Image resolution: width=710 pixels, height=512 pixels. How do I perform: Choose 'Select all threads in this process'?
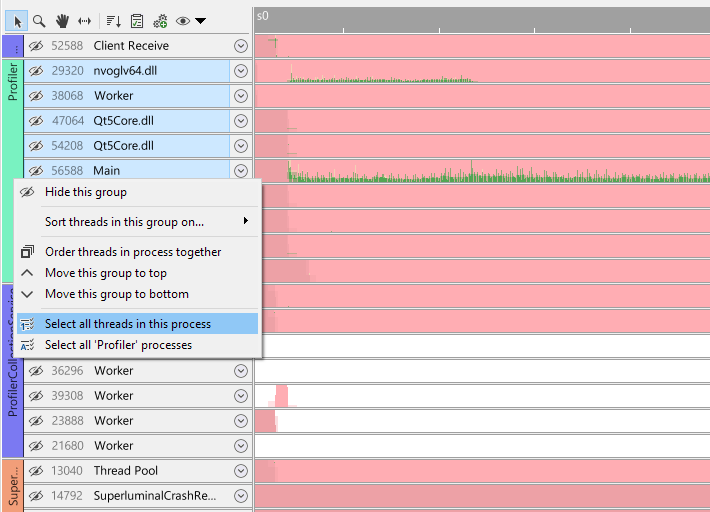[x=128, y=324]
